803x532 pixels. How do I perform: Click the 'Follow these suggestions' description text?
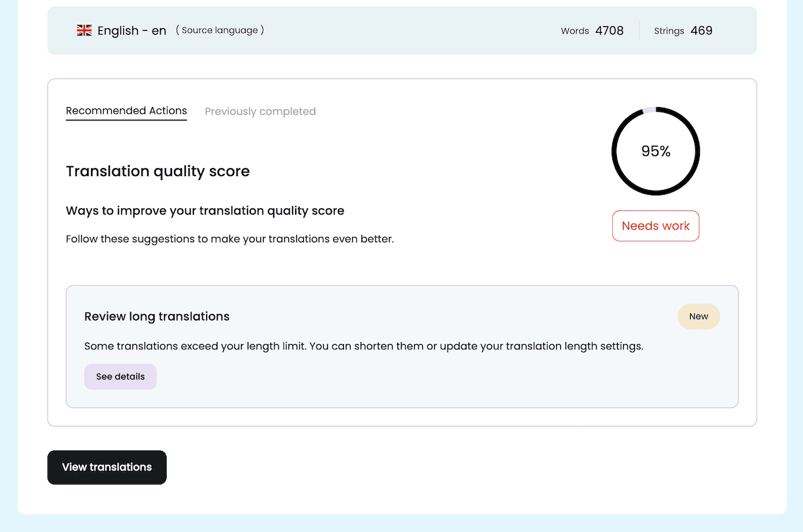230,239
